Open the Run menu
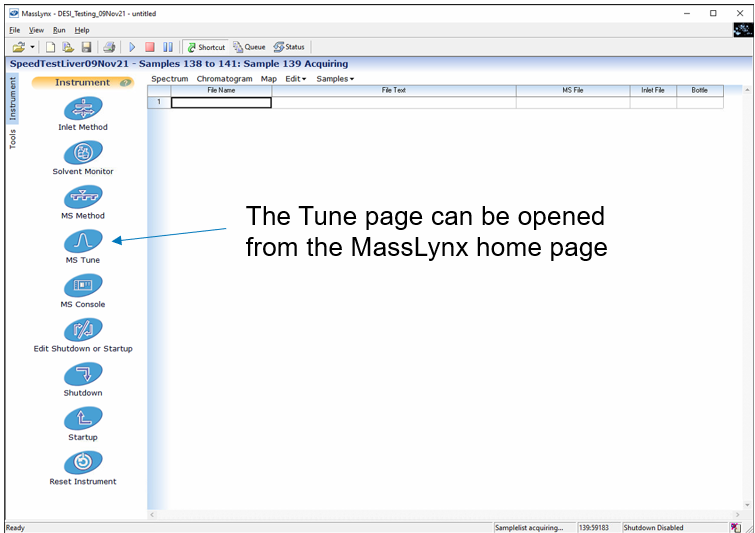Image resolution: width=755 pixels, height=533 pixels. 59,30
